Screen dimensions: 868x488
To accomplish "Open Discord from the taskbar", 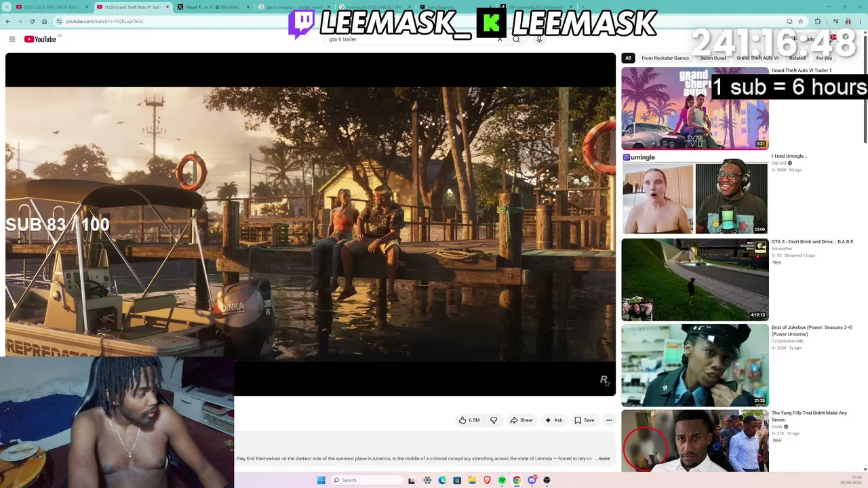I will click(x=532, y=480).
